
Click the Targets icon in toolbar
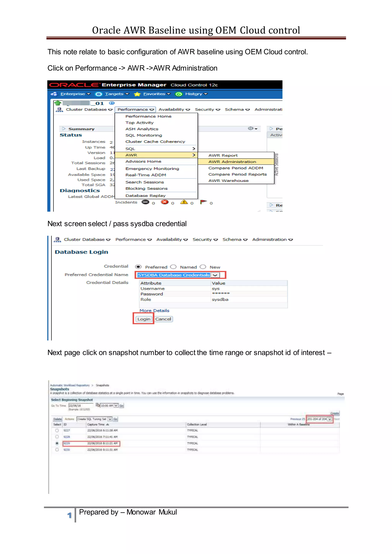99,94
